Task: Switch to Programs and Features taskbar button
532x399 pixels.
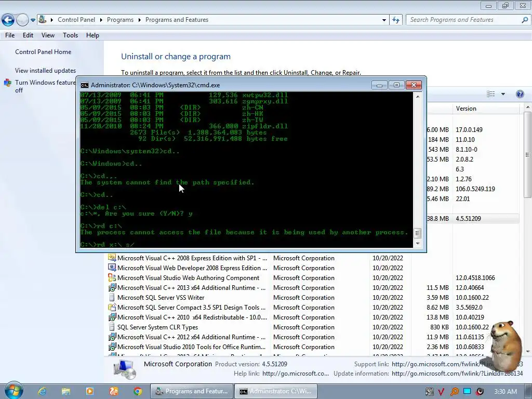Action: coord(192,391)
